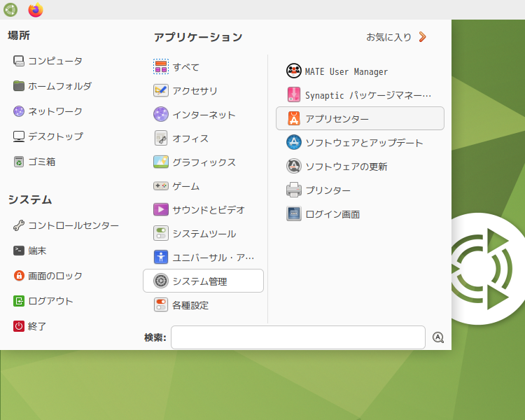Click 終了 to shut down

[29, 326]
